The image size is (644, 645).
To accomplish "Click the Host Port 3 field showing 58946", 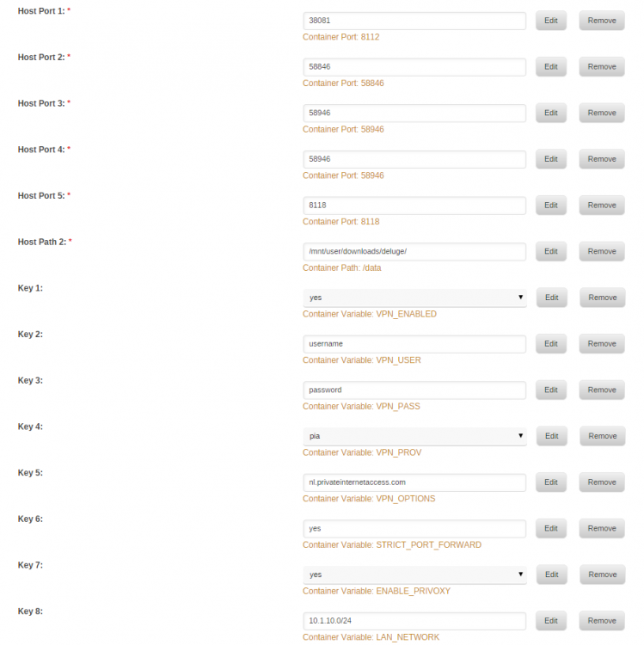I will click(414, 114).
